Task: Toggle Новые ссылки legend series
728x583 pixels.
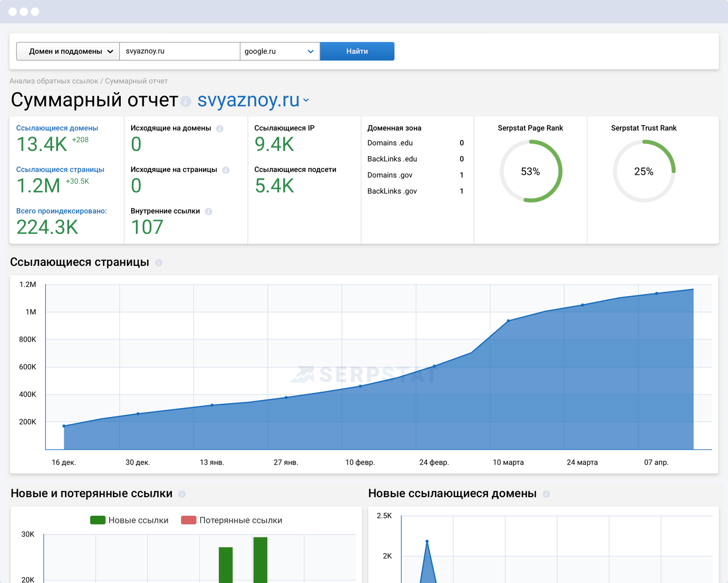Action: [129, 520]
